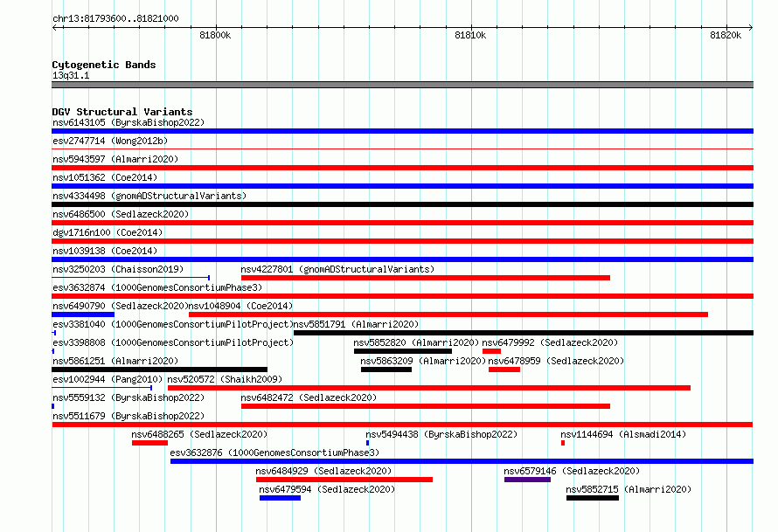778x532 pixels.
Task: Select nsv6482472 (Sedlazeck2020) label
Action: [309, 397]
